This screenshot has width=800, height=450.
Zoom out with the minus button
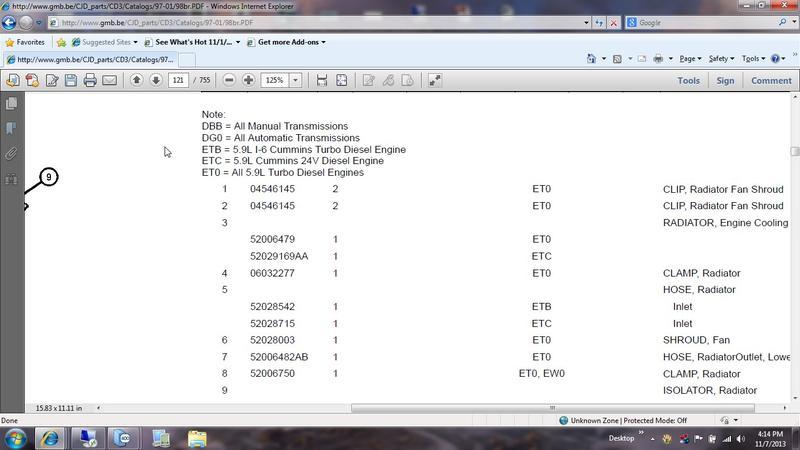click(x=229, y=80)
